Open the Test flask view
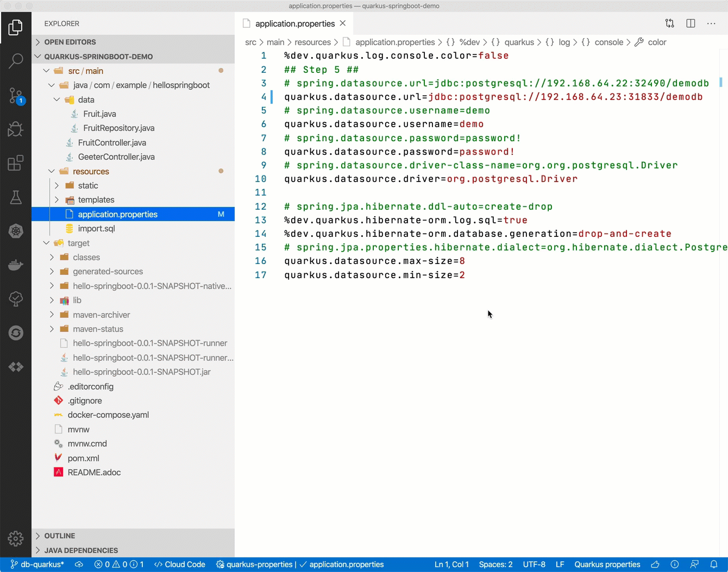728x572 pixels. [16, 197]
